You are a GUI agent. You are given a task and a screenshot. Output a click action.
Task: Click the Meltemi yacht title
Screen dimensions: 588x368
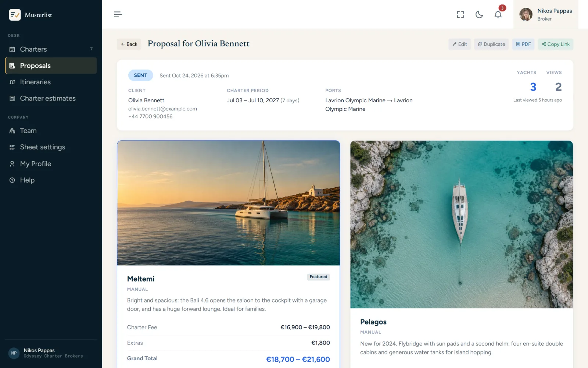coord(141,279)
